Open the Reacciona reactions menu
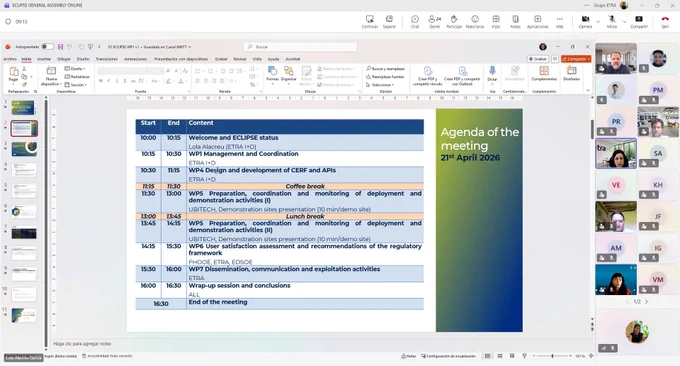 475,21
